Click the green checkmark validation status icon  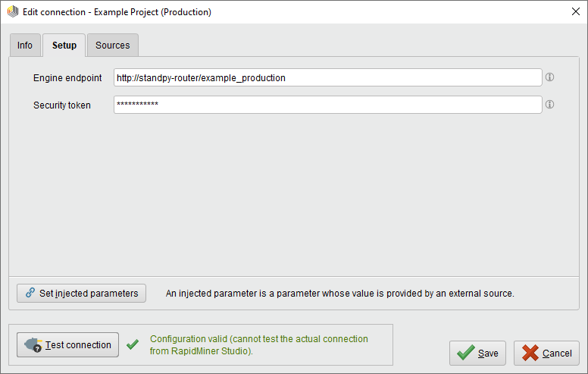tap(133, 344)
